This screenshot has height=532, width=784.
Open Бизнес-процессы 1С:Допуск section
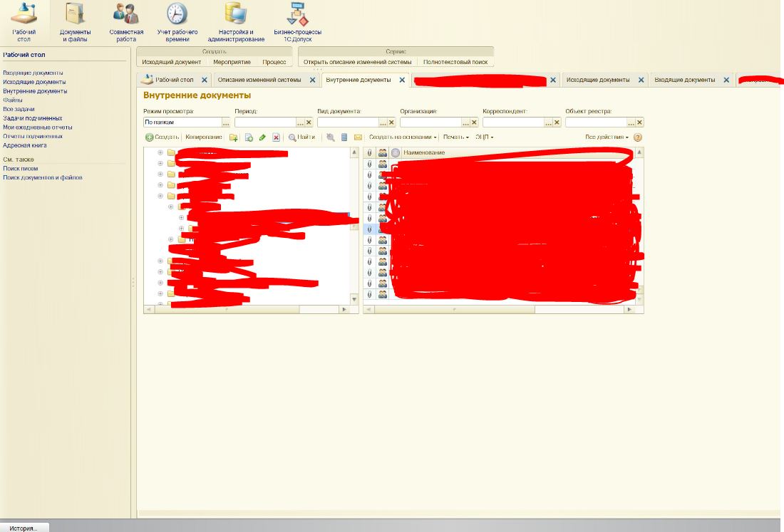[x=297, y=22]
